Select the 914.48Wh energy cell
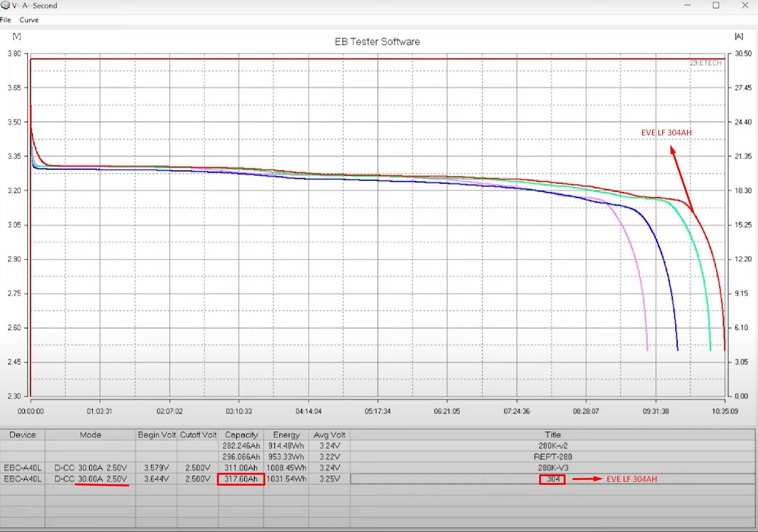758x532 pixels. pos(286,446)
